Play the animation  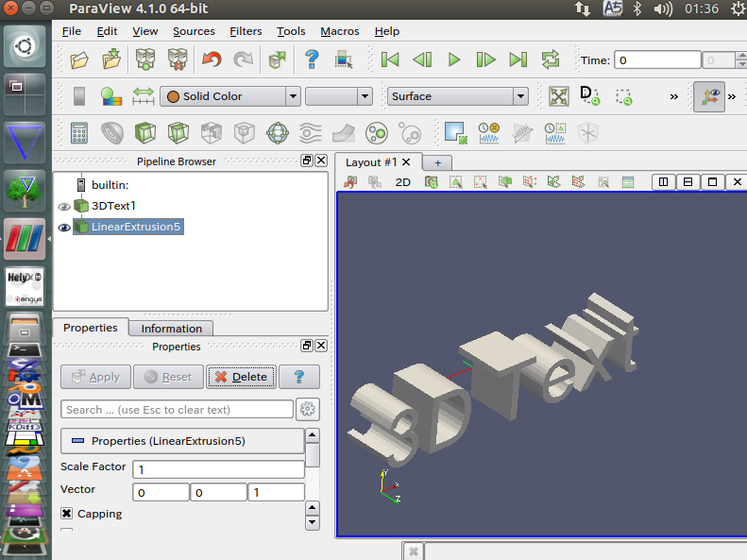coord(454,60)
